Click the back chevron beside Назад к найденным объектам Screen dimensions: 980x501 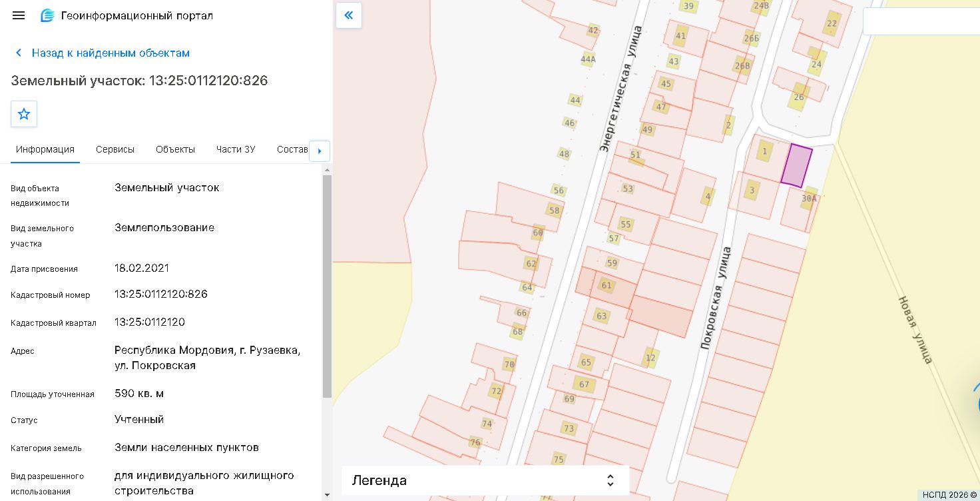click(x=19, y=53)
